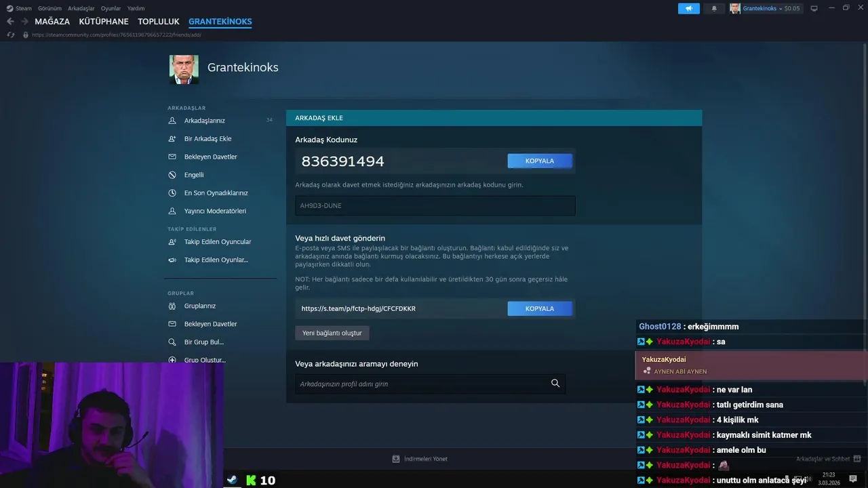This screenshot has width=868, height=488.
Task: Open the notifications bell
Action: pyautogui.click(x=714, y=8)
